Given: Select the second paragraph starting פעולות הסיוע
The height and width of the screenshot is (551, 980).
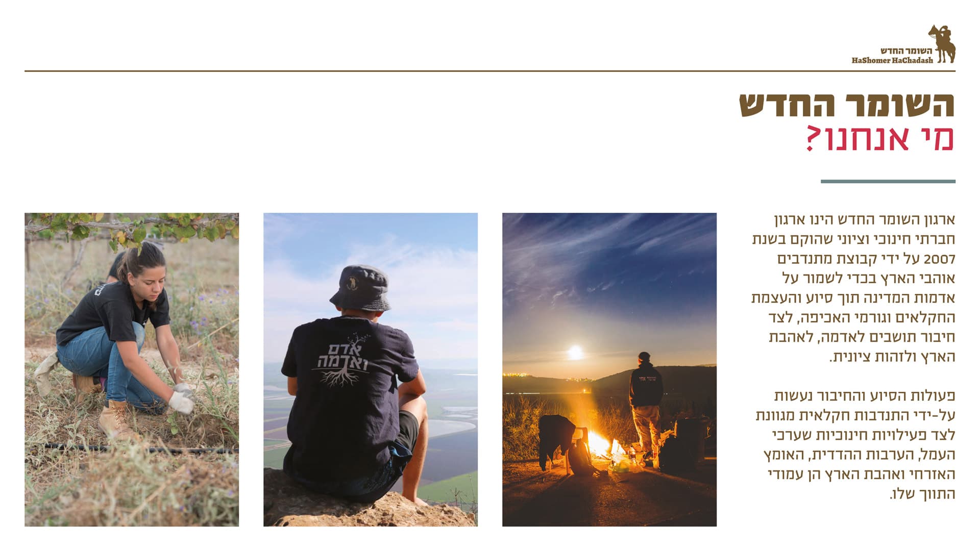Looking at the screenshot, I should [x=855, y=445].
